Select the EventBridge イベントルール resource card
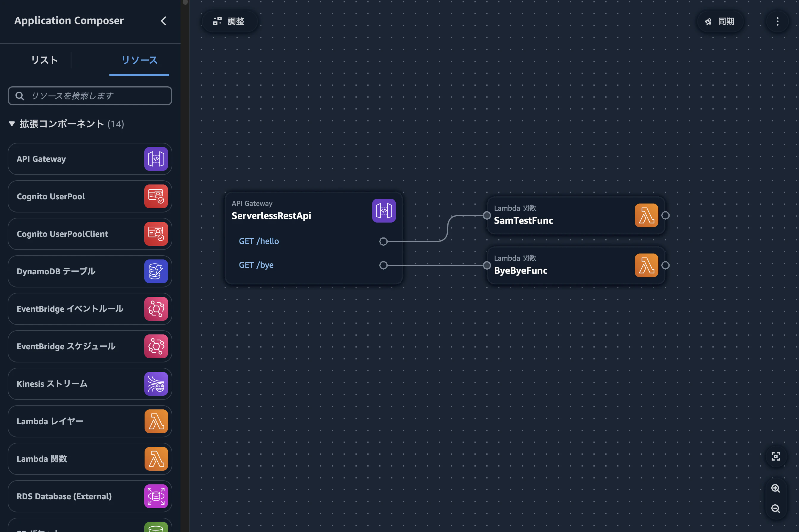This screenshot has height=532, width=799. click(x=90, y=309)
